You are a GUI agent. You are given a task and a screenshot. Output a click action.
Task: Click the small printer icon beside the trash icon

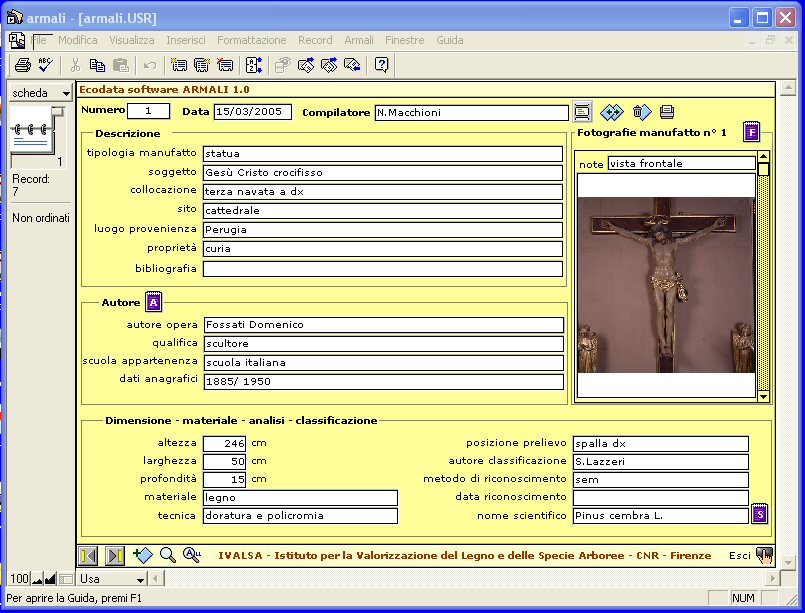point(667,111)
